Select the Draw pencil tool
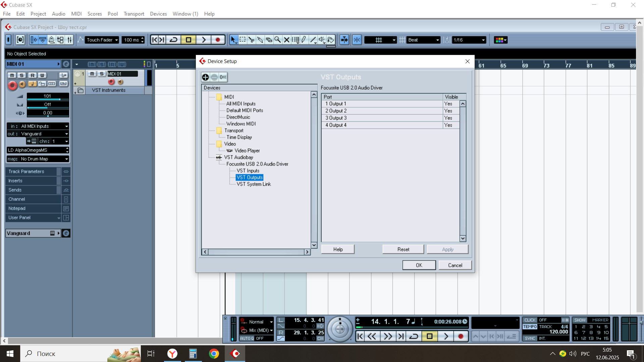Image resolution: width=644 pixels, height=362 pixels. (x=304, y=40)
